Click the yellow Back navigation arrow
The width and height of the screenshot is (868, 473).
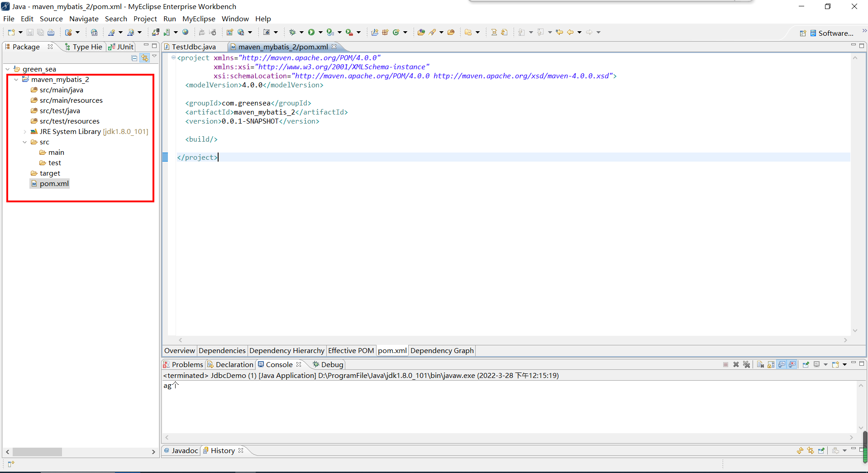tap(570, 32)
